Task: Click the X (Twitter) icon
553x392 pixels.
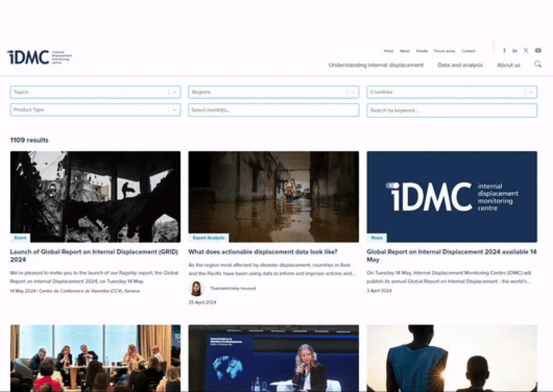Action: coord(526,51)
